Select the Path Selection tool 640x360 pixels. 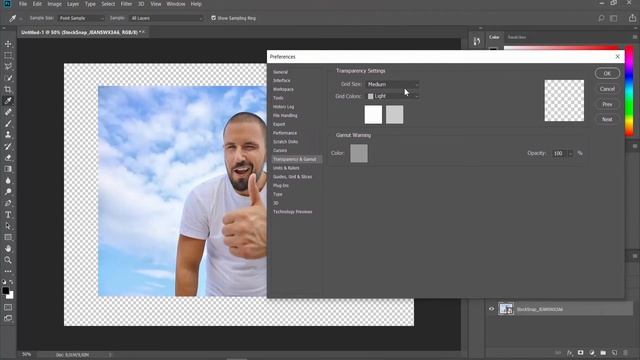point(8,226)
